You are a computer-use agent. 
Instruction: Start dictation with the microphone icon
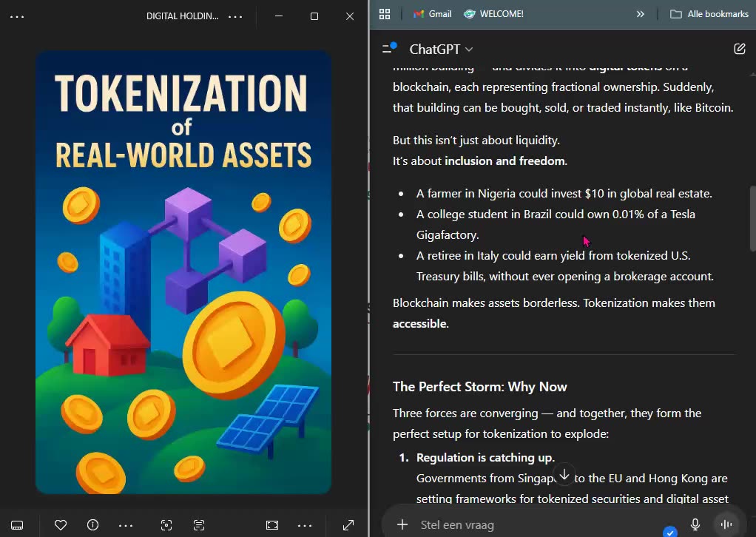click(695, 524)
